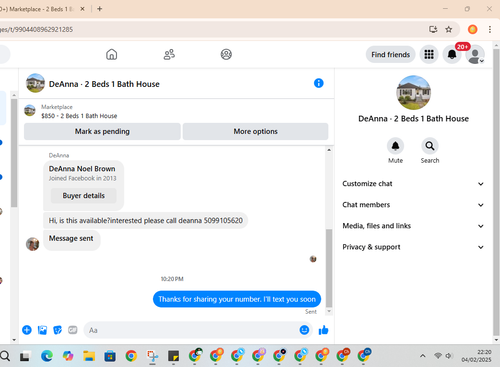Click the $850 2 Beds 1 Bath House listing
The width and height of the screenshot is (500, 367).
pos(79,116)
